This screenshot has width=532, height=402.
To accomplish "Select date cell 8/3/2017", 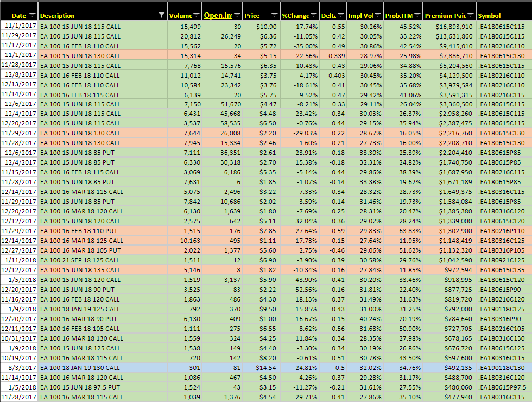I will pyautogui.click(x=20, y=368).
